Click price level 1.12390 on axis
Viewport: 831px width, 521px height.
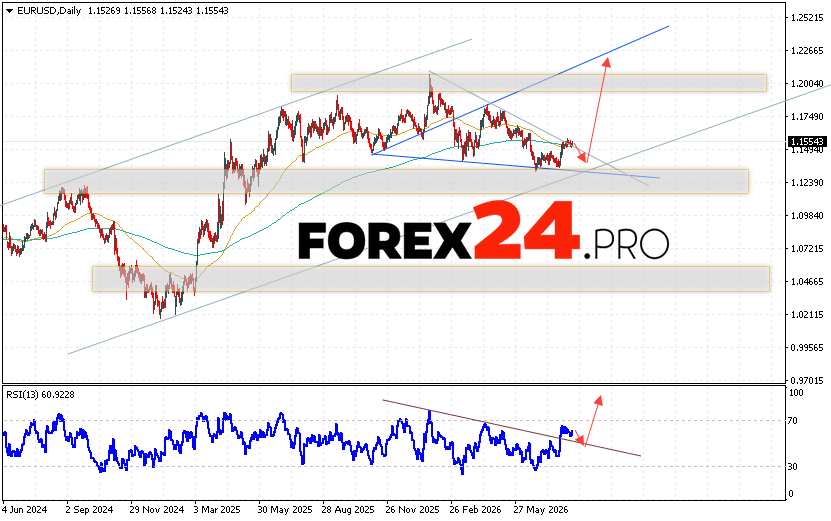point(807,182)
